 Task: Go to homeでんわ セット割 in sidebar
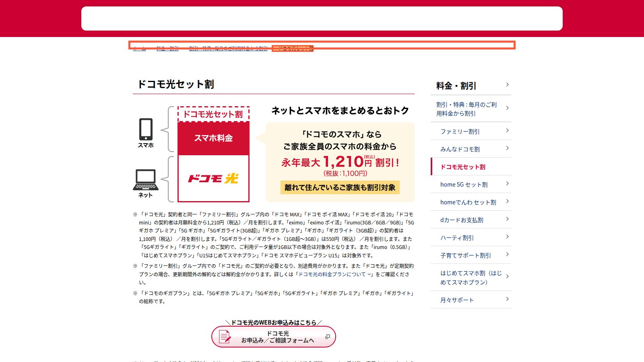coord(471,202)
